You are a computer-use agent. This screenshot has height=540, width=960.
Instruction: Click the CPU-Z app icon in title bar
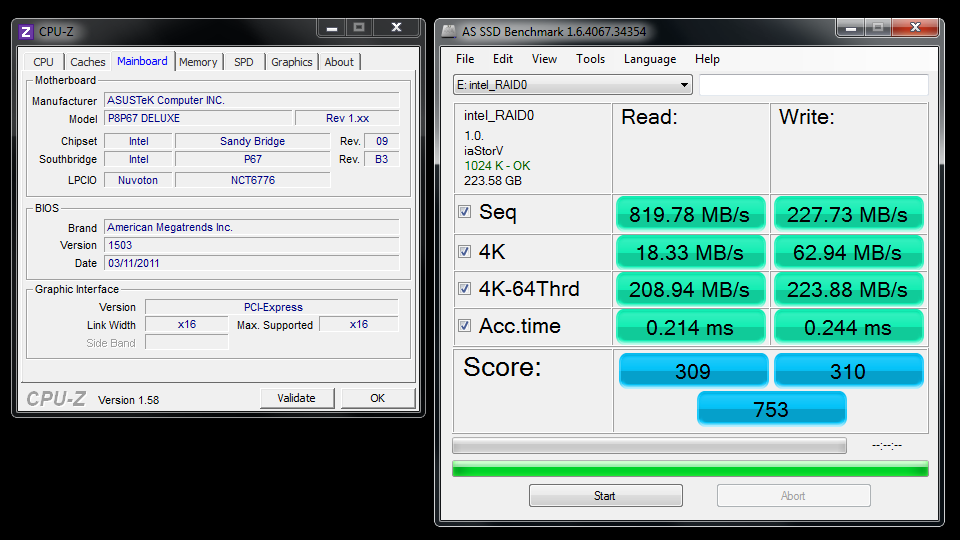pos(26,31)
